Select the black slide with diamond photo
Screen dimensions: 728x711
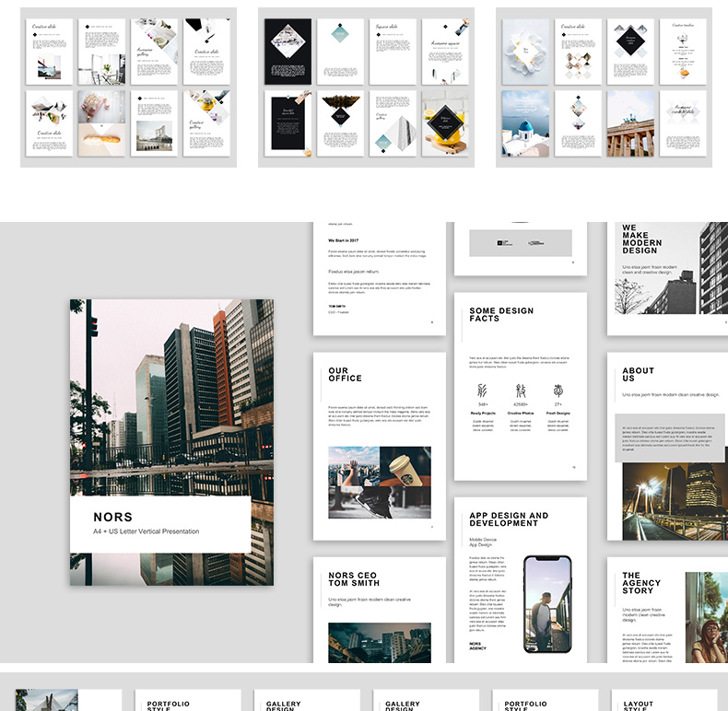(x=288, y=52)
